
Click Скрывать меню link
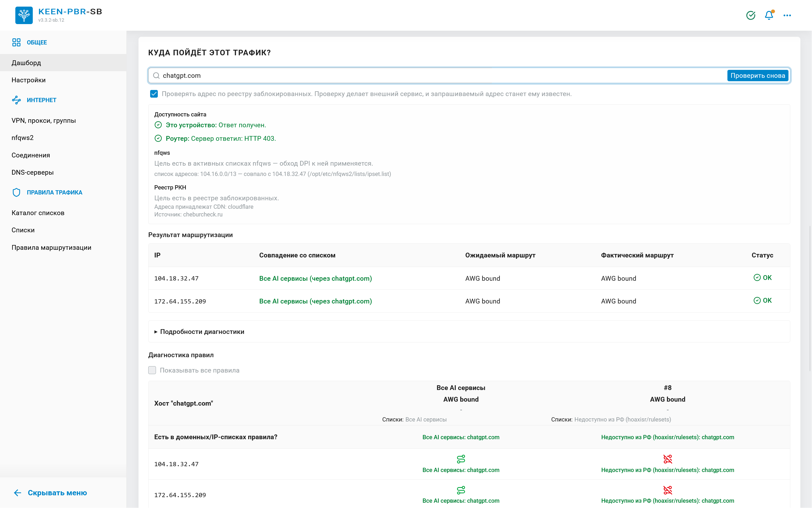point(57,493)
